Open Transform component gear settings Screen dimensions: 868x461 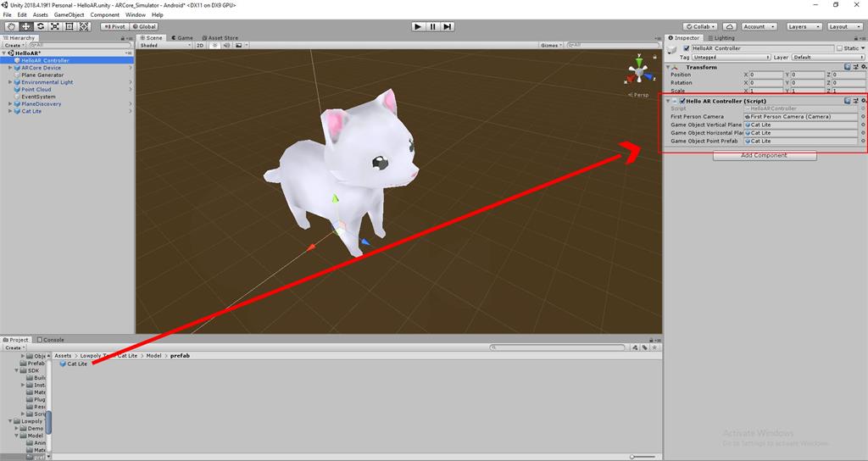(x=864, y=67)
